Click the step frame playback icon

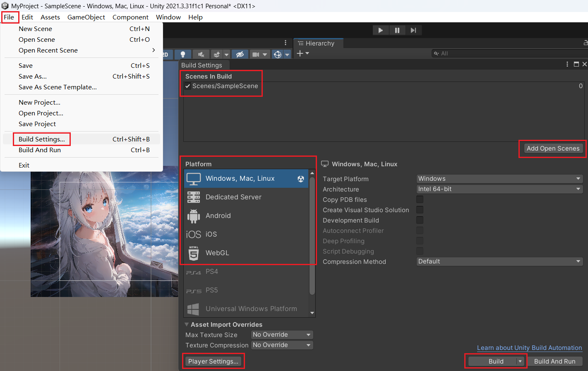(413, 30)
